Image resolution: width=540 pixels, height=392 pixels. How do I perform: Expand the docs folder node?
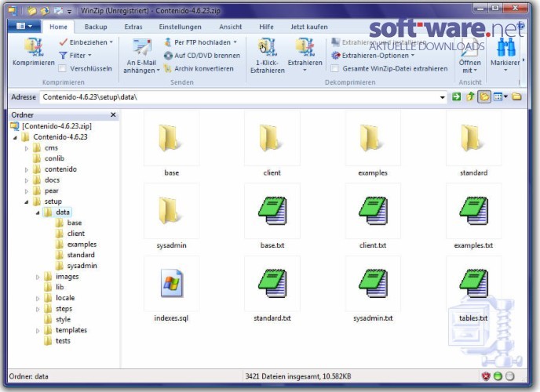(x=27, y=180)
